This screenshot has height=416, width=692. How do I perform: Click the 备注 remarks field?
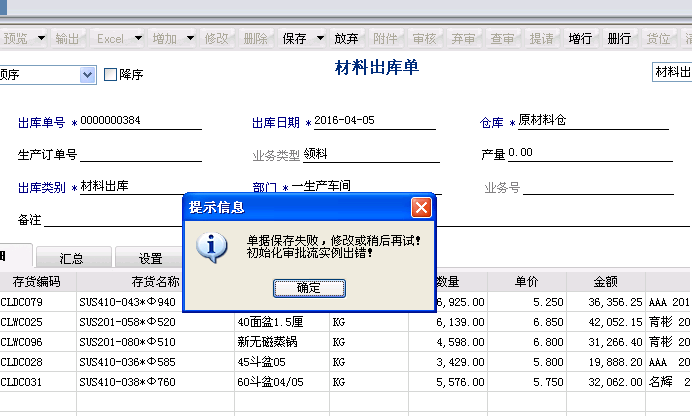pyautogui.click(x=113, y=219)
